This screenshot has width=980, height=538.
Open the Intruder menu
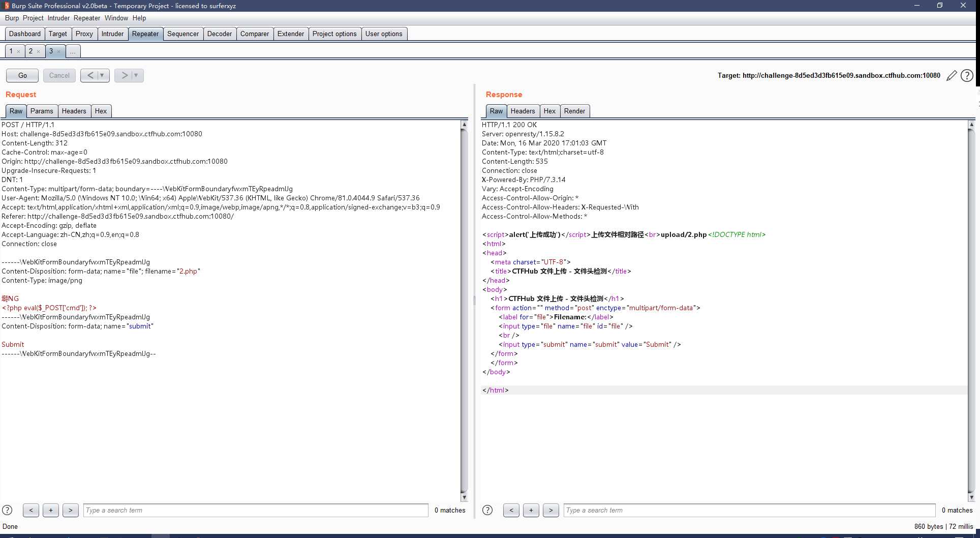58,18
